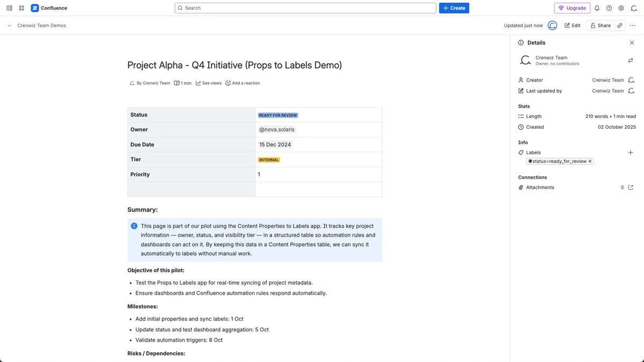This screenshot has width=644, height=362.
Task: Click the Status table header cell
Action: (191, 115)
